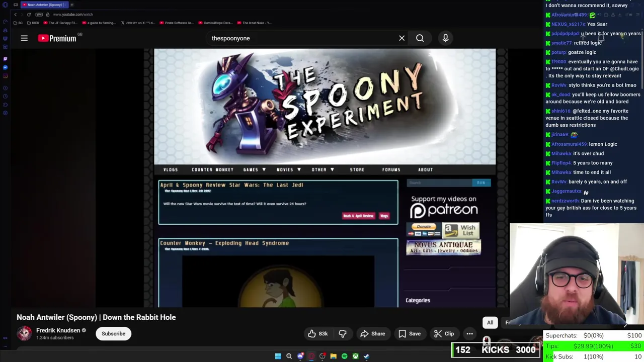Open sidebar history clock icon
Viewport: 644px width, 362px height.
click(5, 96)
